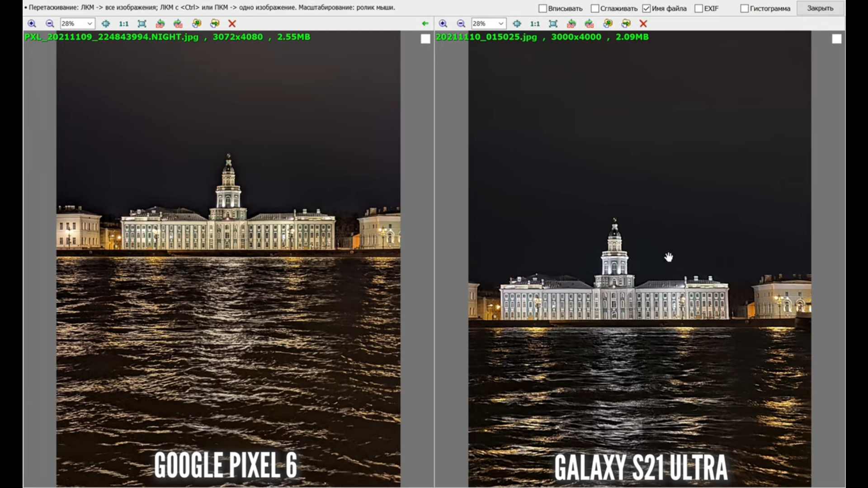Viewport: 868px width, 488px height.
Task: Center the right pane image with crosshair icon
Action: coord(517,23)
